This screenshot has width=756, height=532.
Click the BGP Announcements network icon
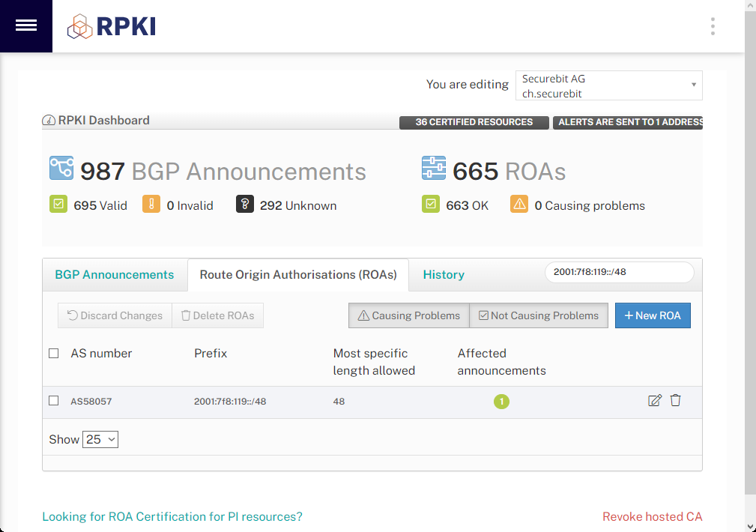point(61,168)
